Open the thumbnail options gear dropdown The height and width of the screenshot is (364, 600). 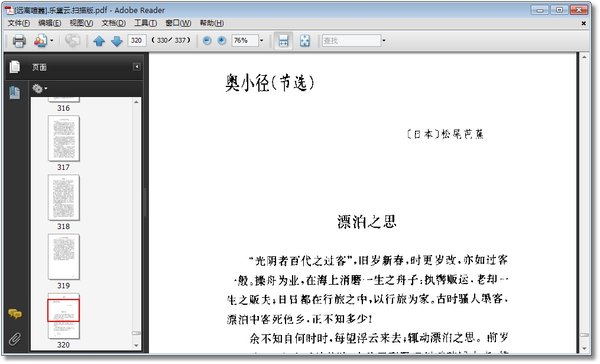pyautogui.click(x=39, y=89)
